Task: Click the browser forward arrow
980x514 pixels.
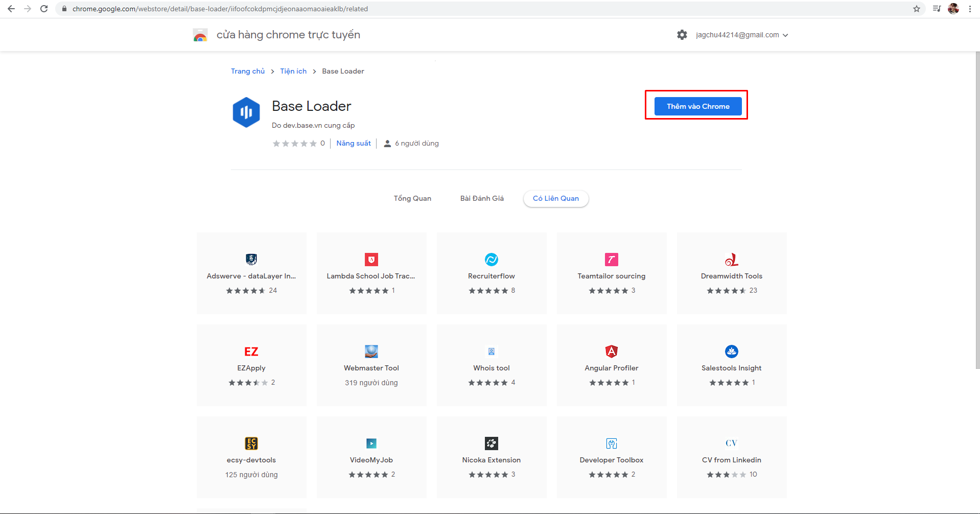Action: pos(28,9)
